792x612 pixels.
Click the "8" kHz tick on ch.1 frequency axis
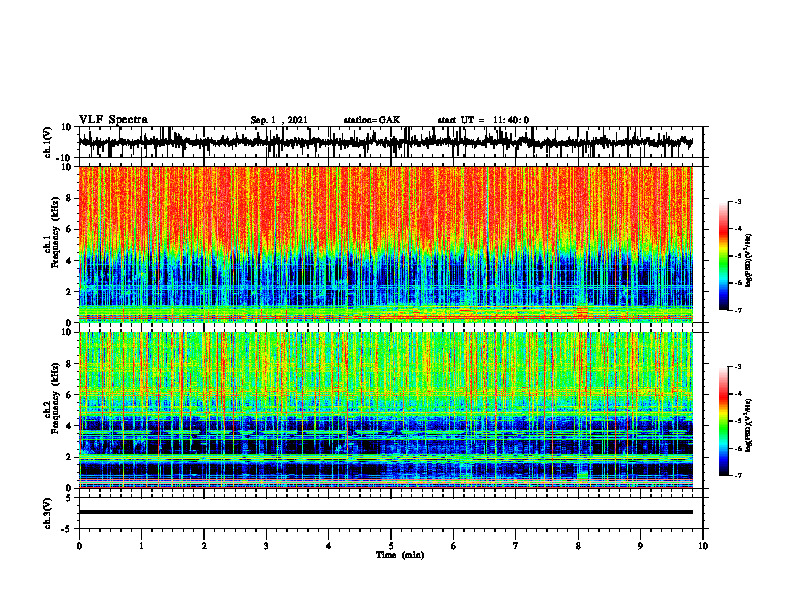pos(70,198)
